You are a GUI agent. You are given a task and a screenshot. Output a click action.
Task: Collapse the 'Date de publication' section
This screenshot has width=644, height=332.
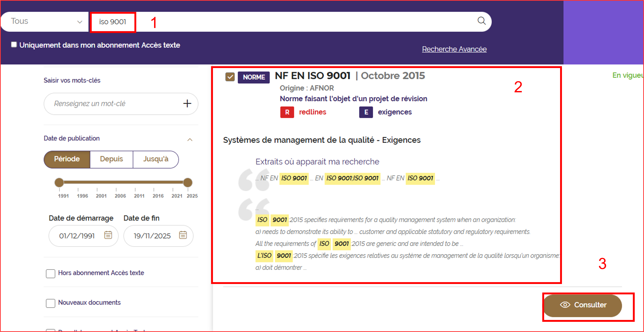[x=190, y=140]
